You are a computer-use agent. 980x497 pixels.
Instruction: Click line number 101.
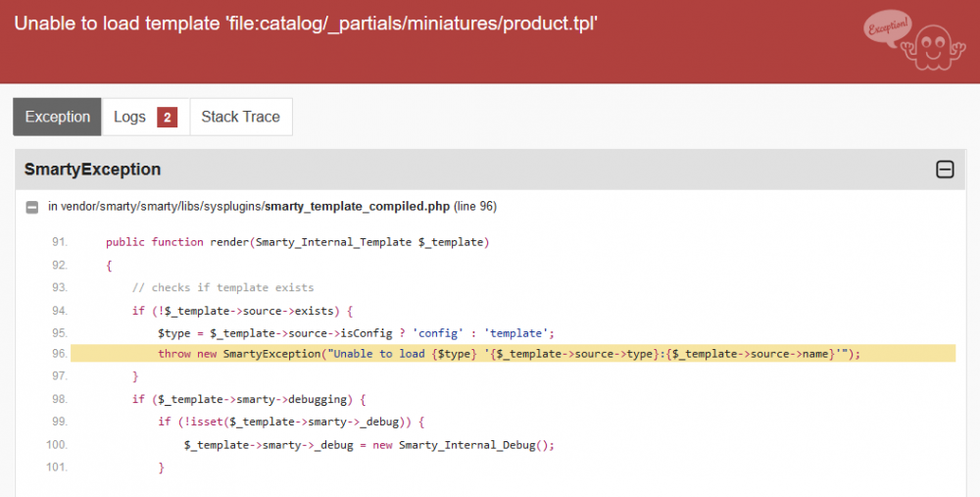click(57, 467)
